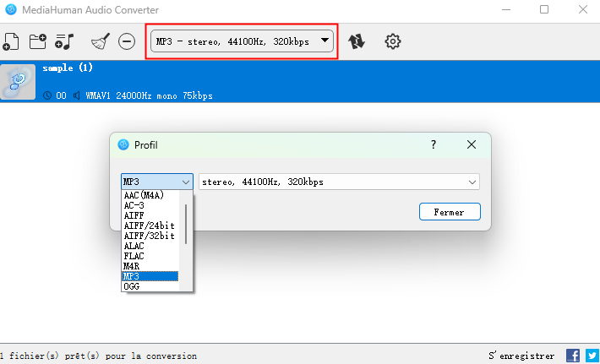Clear the list with the broom icon
Viewport: 600px width, 364px height.
pyautogui.click(x=101, y=41)
